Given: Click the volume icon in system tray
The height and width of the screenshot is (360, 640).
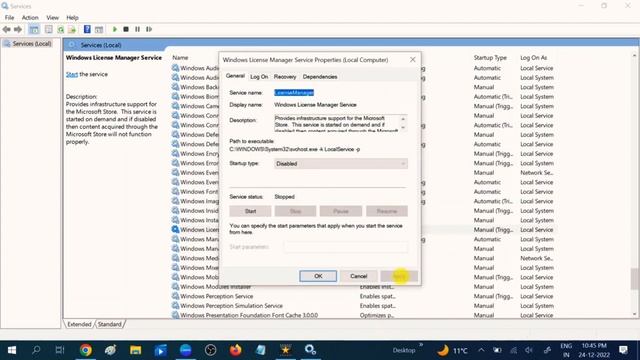Looking at the screenshot, I should pos(529,350).
